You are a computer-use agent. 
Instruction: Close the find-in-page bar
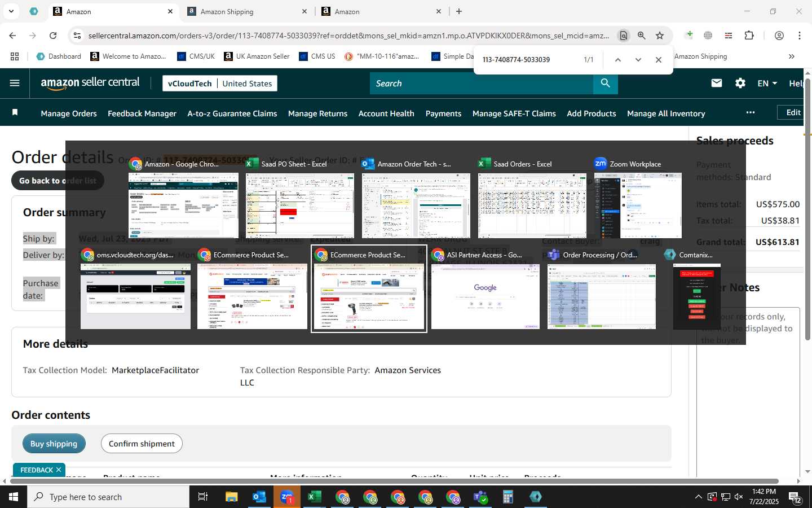tap(658, 60)
